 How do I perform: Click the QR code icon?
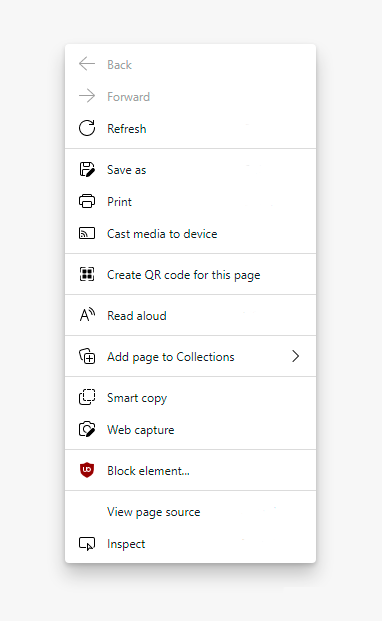[87, 274]
